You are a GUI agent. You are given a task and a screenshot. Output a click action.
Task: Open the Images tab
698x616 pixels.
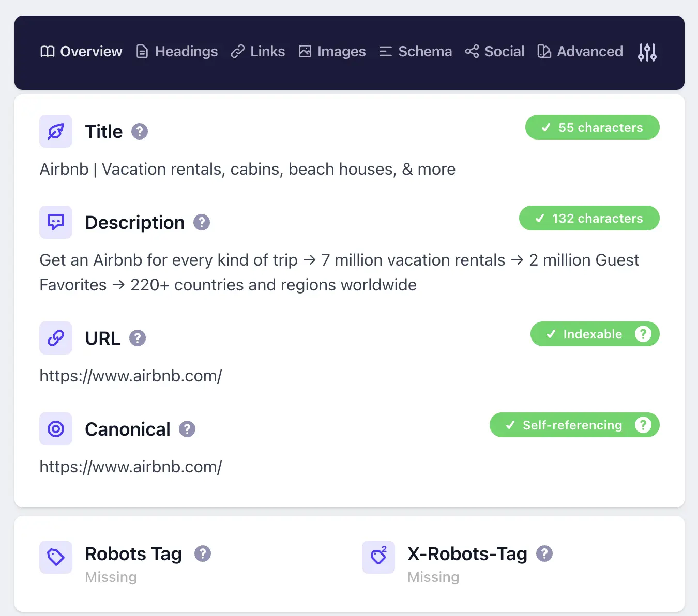(332, 52)
